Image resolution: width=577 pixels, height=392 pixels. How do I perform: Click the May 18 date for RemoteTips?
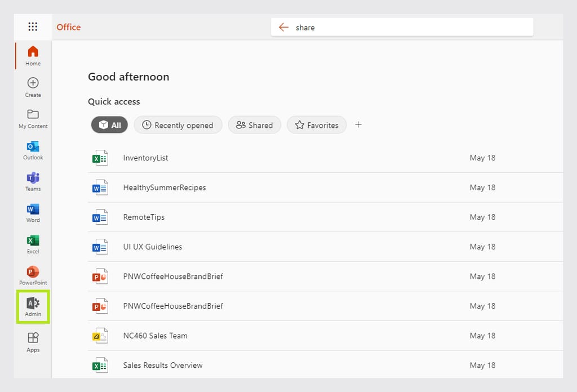482,217
